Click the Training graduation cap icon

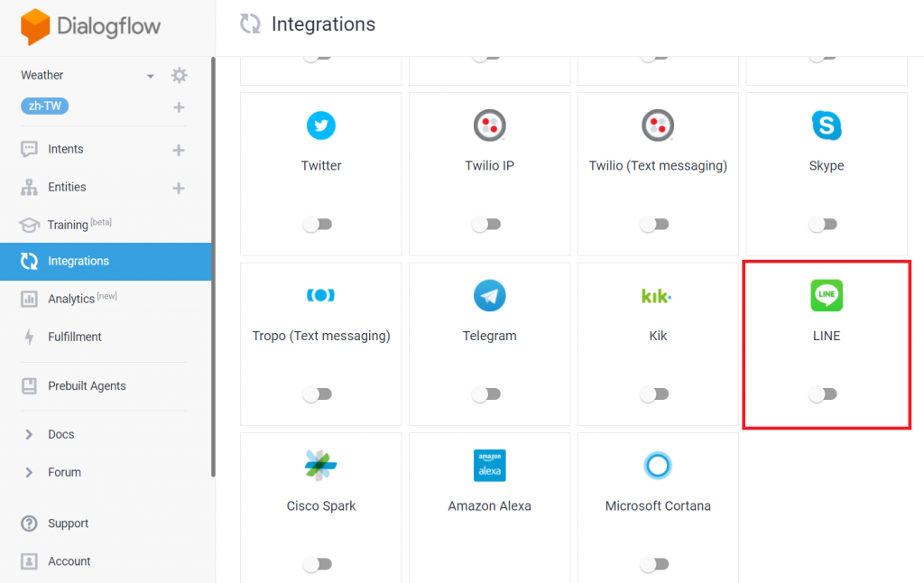coord(29,225)
